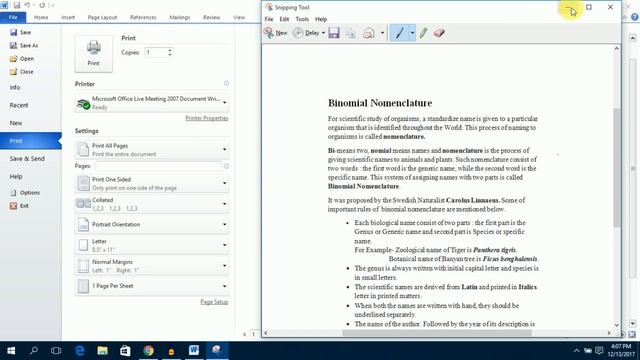
Task: Expand the Collated dropdown
Action: point(151,204)
